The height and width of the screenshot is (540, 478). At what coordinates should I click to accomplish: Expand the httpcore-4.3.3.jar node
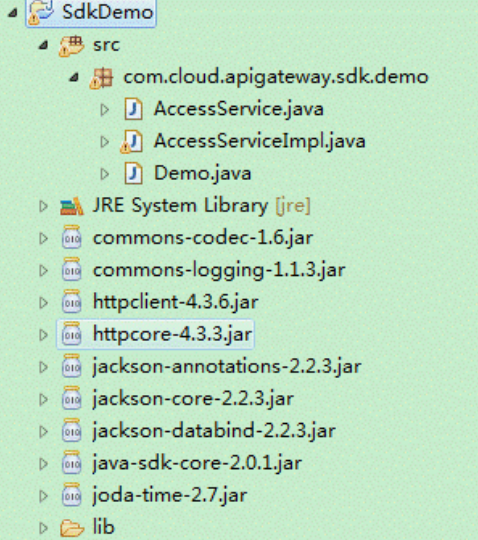[43, 335]
